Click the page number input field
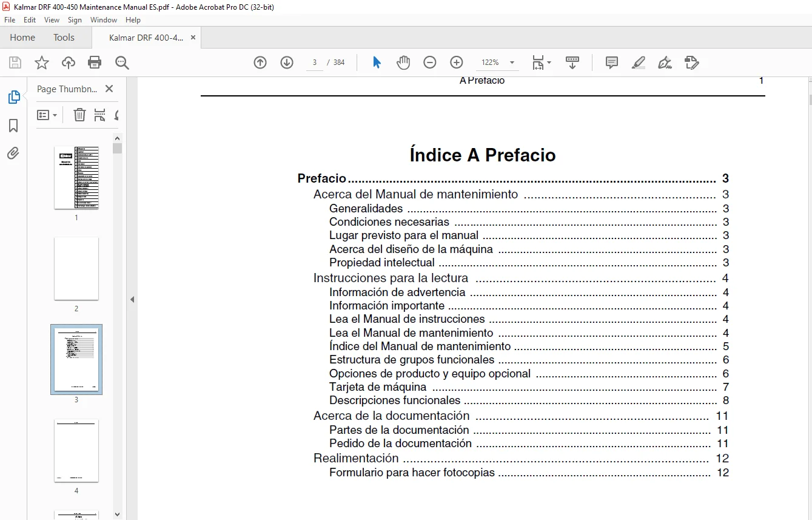 coord(315,62)
